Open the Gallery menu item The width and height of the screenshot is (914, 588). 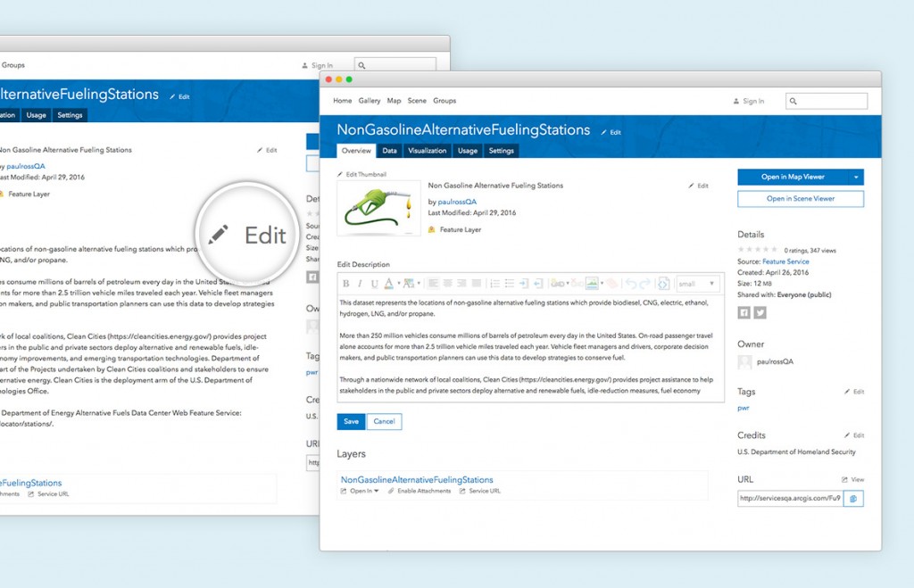[x=369, y=101]
